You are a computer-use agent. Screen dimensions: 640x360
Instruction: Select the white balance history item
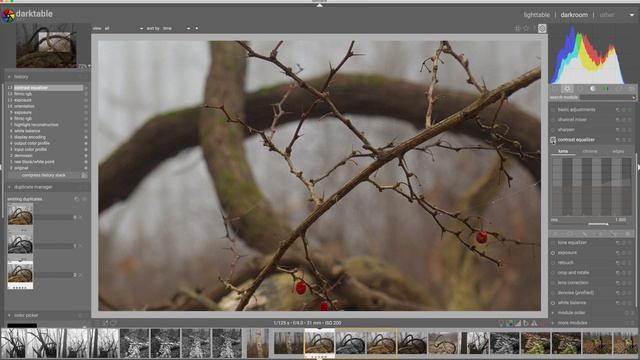(x=27, y=131)
